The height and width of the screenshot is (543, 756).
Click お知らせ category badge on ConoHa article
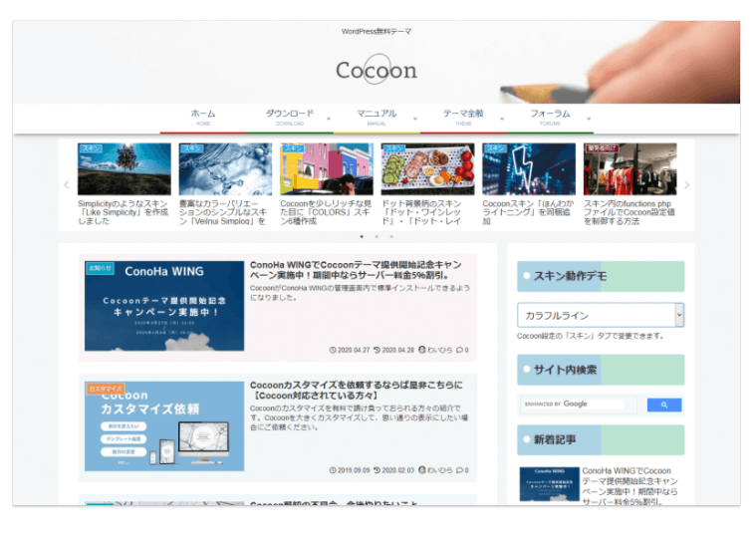pyautogui.click(x=101, y=267)
